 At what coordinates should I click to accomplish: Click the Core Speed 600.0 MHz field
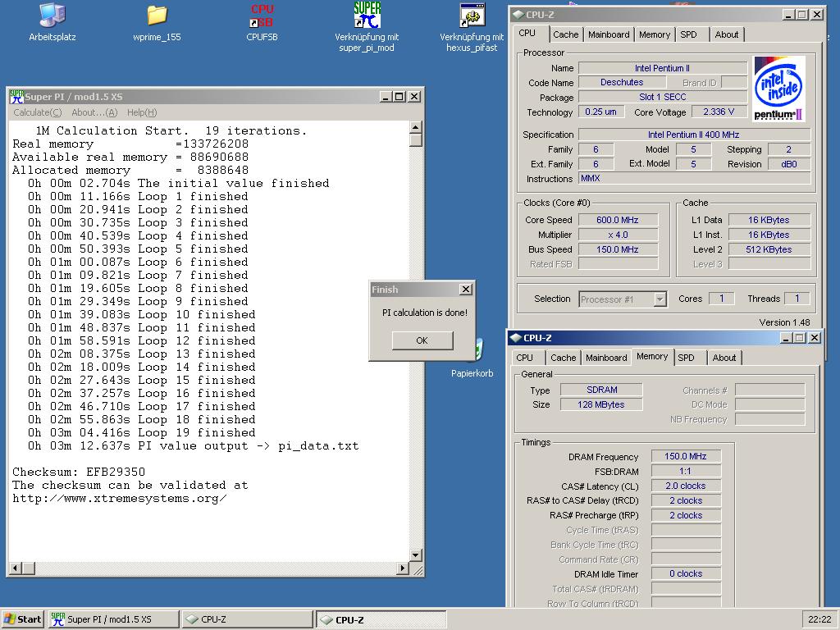(x=618, y=220)
